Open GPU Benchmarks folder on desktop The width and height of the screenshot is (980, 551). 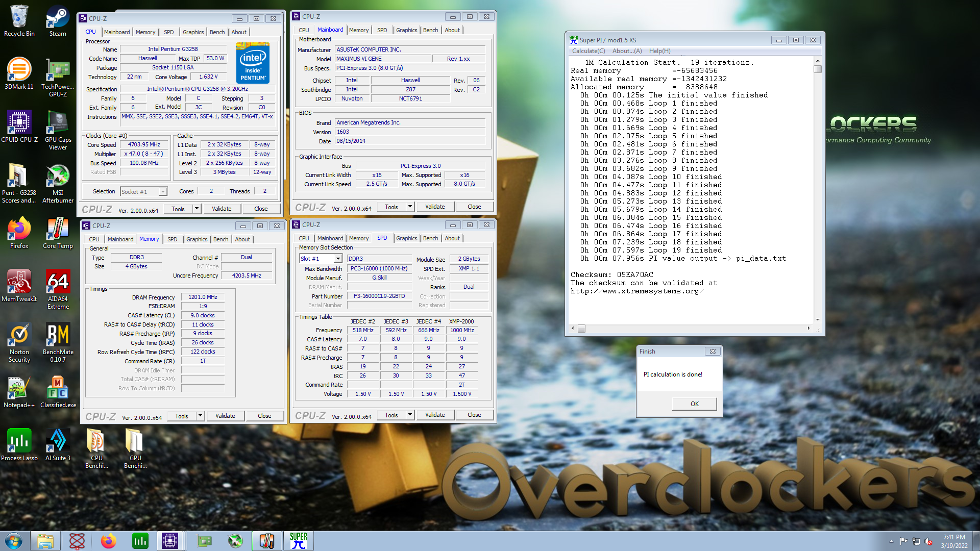(135, 449)
